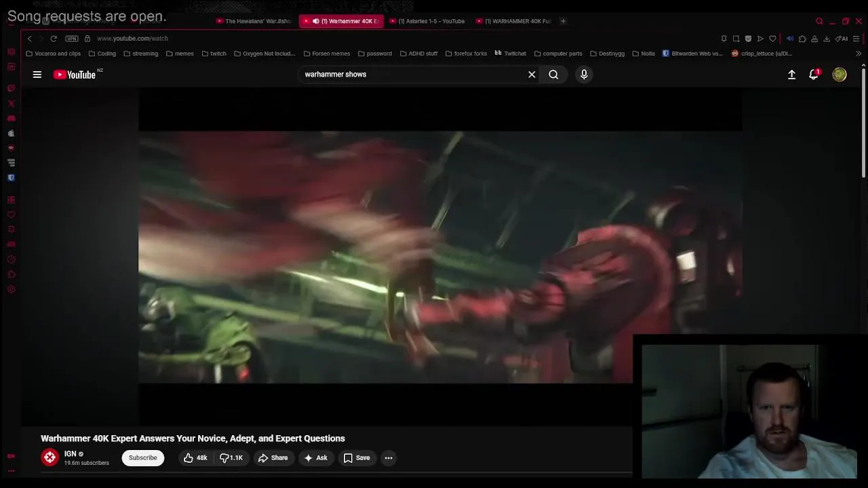Run search with the magnifier button
This screenshot has height=488, width=868.
(x=553, y=75)
